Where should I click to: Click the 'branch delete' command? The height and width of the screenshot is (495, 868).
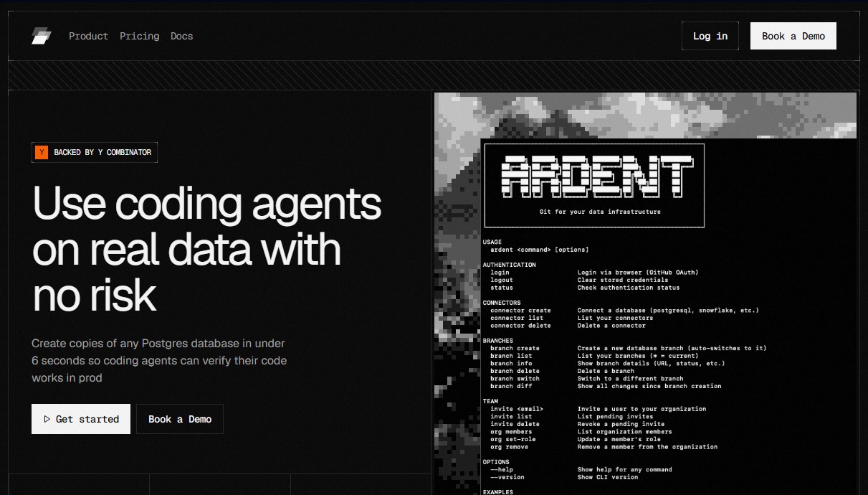515,371
